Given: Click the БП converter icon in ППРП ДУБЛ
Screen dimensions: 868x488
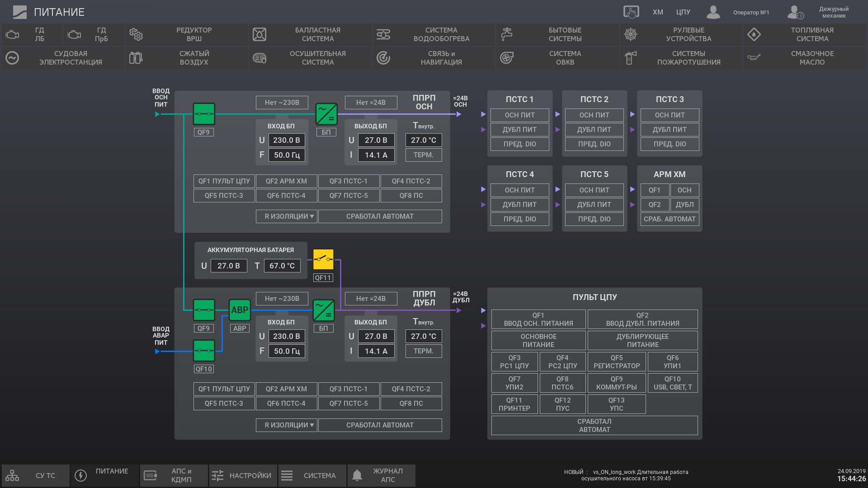Looking at the screenshot, I should point(323,310).
